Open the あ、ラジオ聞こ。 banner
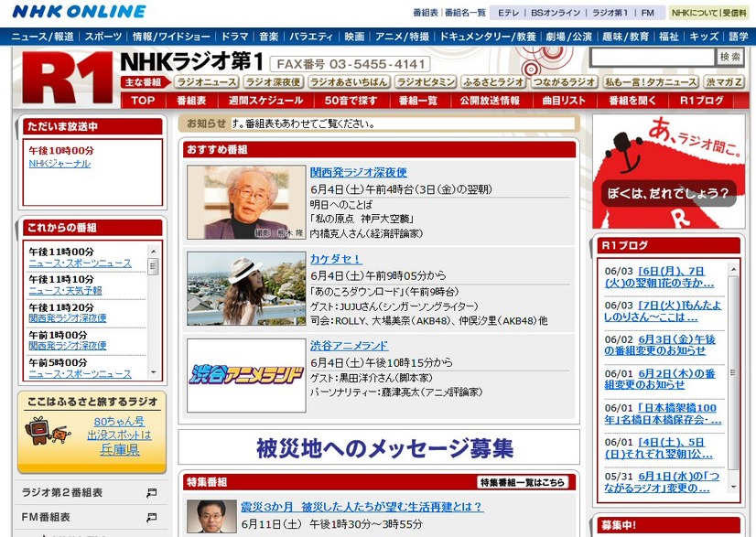 668,171
